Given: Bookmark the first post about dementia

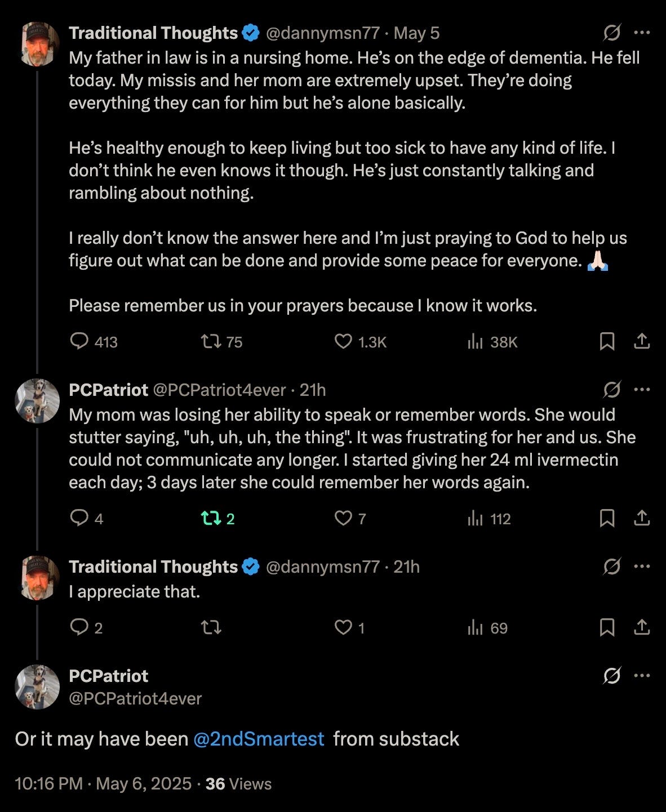Looking at the screenshot, I should pos(607,341).
